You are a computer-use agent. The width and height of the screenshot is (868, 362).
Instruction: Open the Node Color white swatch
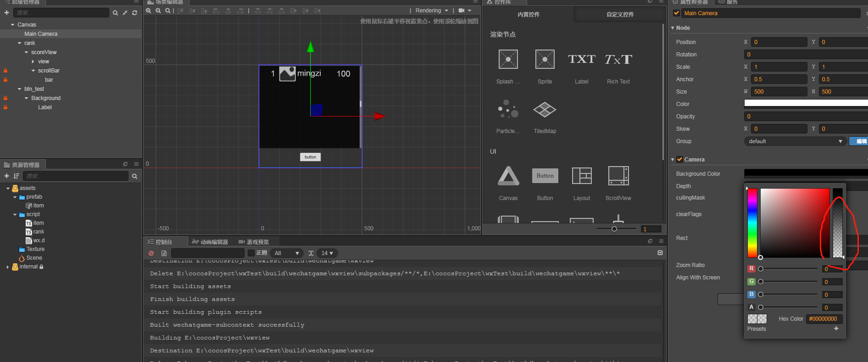point(806,104)
